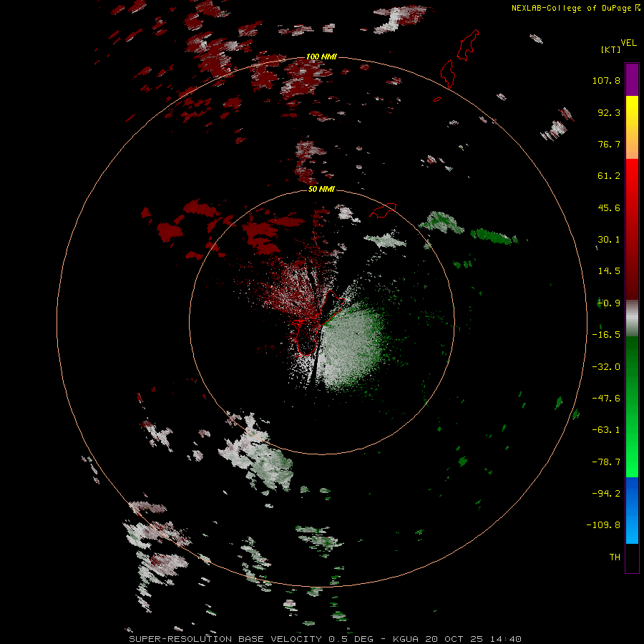Click the northernmost red island outline

coord(468,45)
